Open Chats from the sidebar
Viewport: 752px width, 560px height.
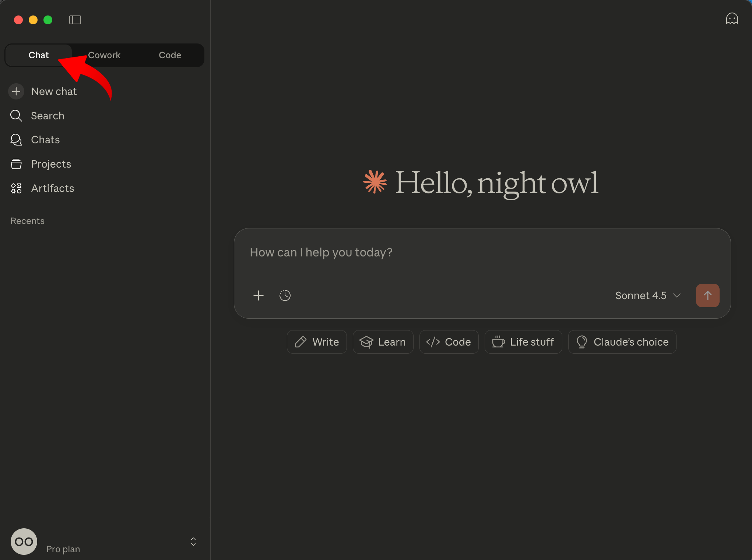[45, 140]
